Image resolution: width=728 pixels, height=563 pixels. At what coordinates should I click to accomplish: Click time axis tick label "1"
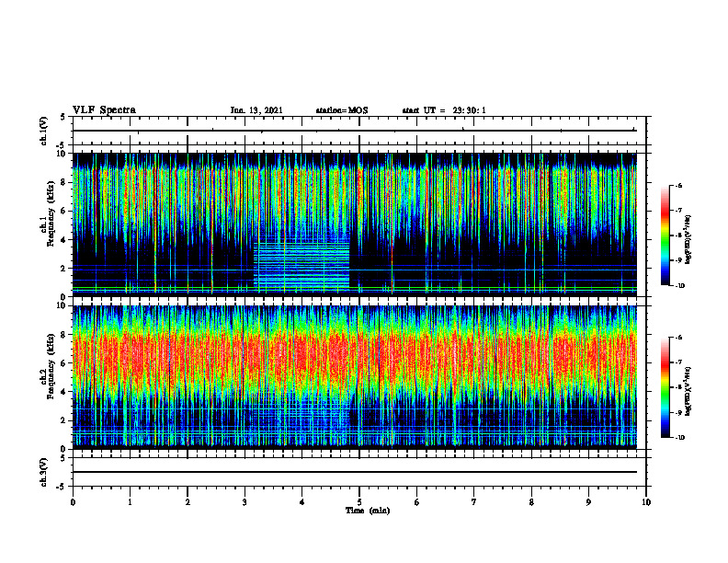click(130, 502)
